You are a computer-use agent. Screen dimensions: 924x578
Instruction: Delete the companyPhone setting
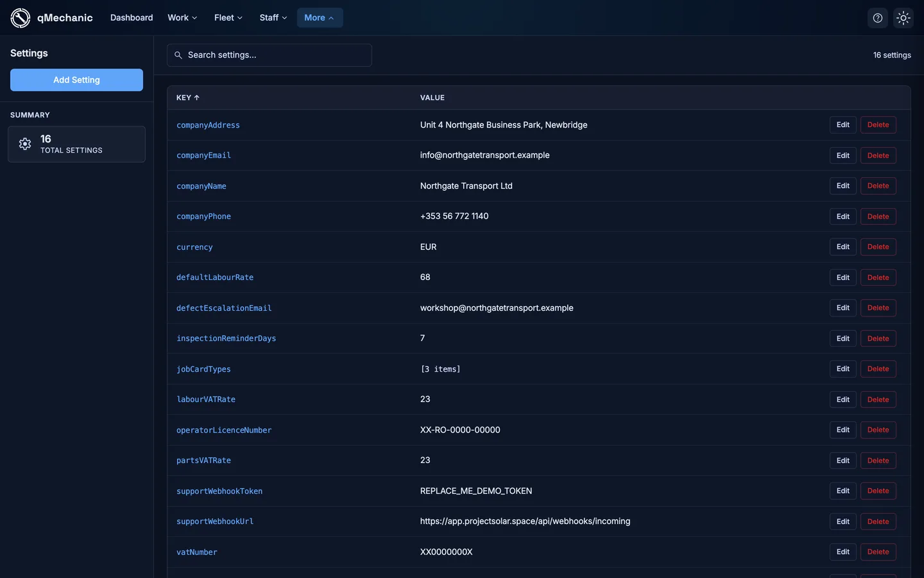pyautogui.click(x=878, y=216)
